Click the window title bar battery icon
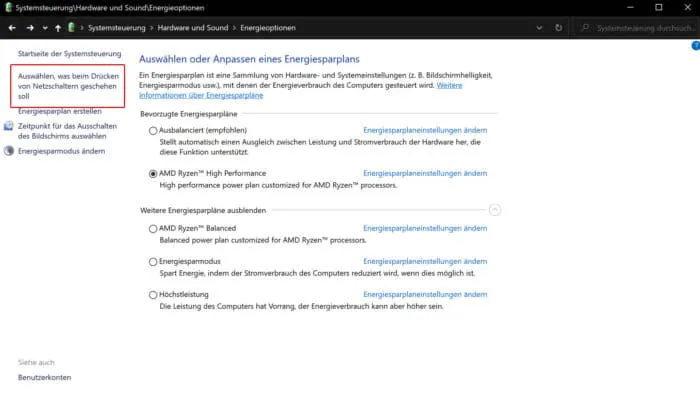 pos(8,8)
